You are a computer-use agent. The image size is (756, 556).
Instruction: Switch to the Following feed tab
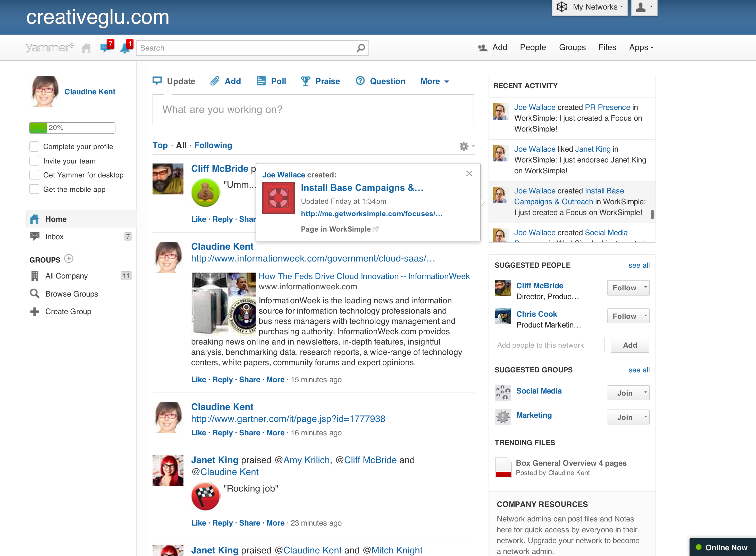(213, 145)
